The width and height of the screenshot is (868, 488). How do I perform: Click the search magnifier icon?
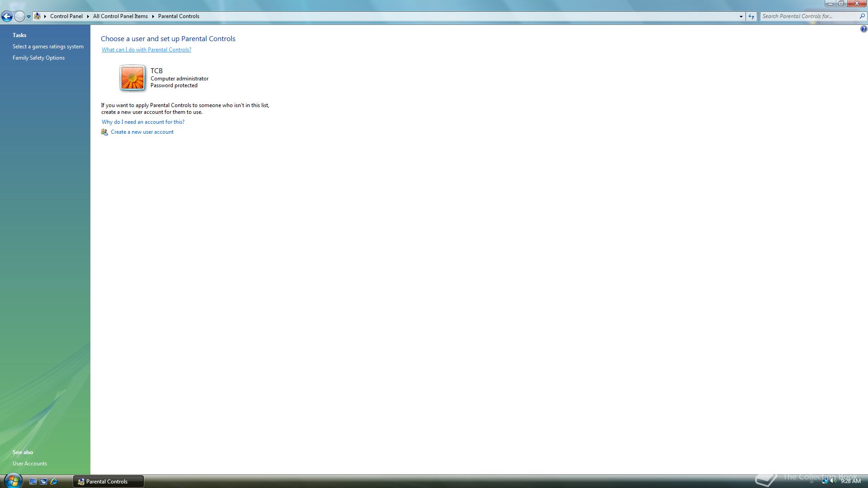click(862, 16)
